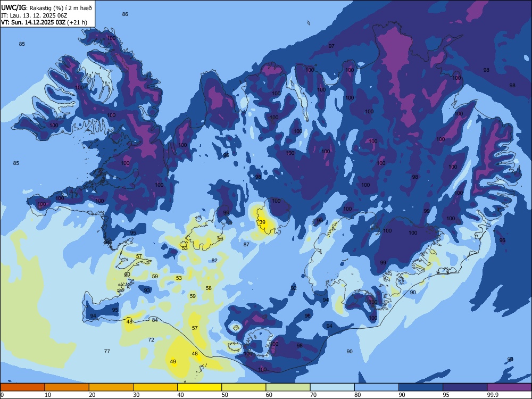Click the '10' legend scale label
Viewport: 532px width, 399px height.
click(48, 395)
